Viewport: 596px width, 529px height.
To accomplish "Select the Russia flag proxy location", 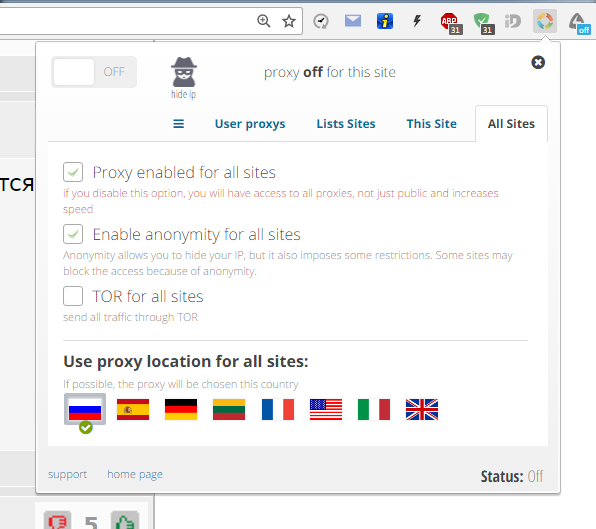I will (x=85, y=409).
